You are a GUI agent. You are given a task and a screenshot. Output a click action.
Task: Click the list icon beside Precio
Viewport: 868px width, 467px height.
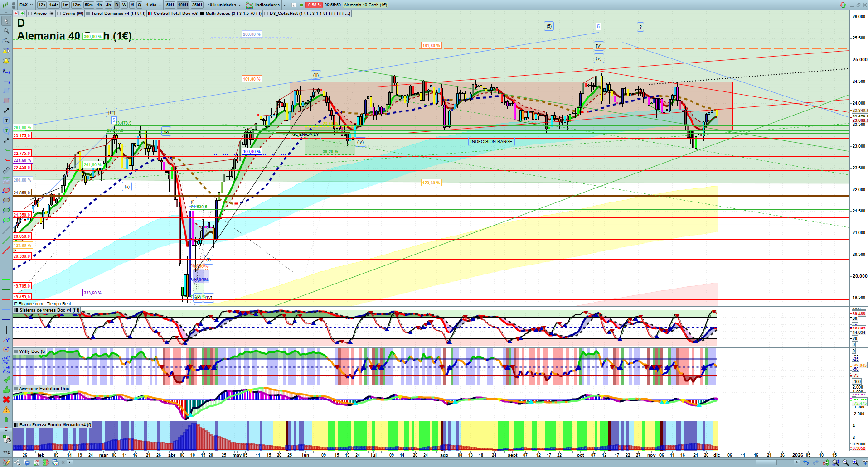[52, 14]
